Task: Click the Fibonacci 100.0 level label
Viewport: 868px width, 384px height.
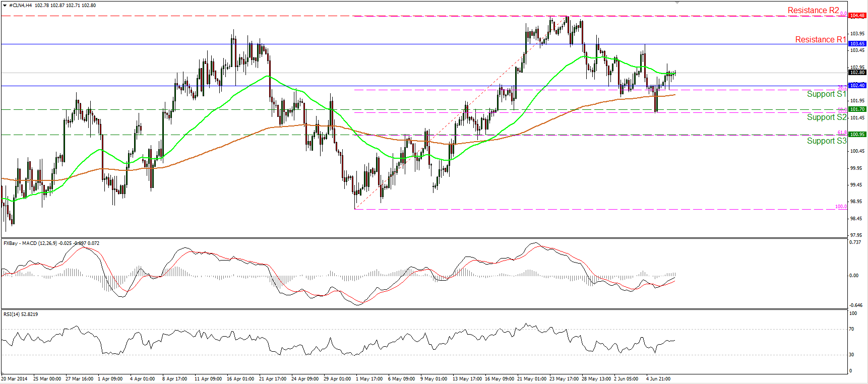Action: click(x=841, y=207)
